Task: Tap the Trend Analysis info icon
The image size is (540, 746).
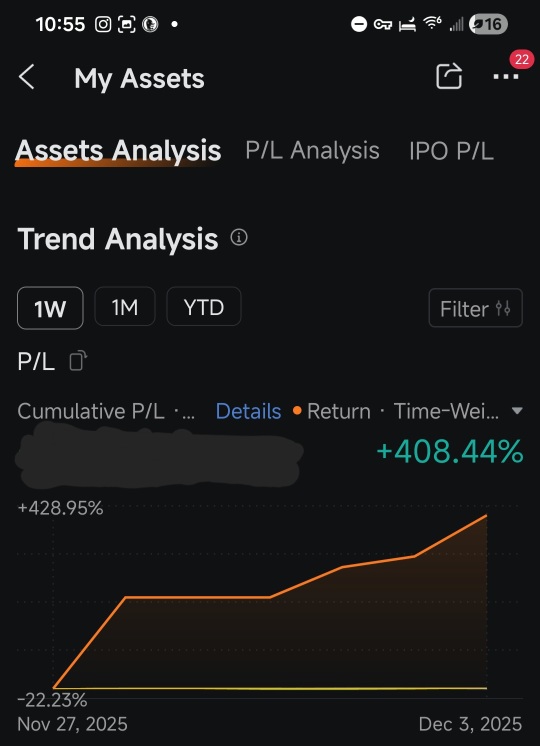Action: coord(239,237)
